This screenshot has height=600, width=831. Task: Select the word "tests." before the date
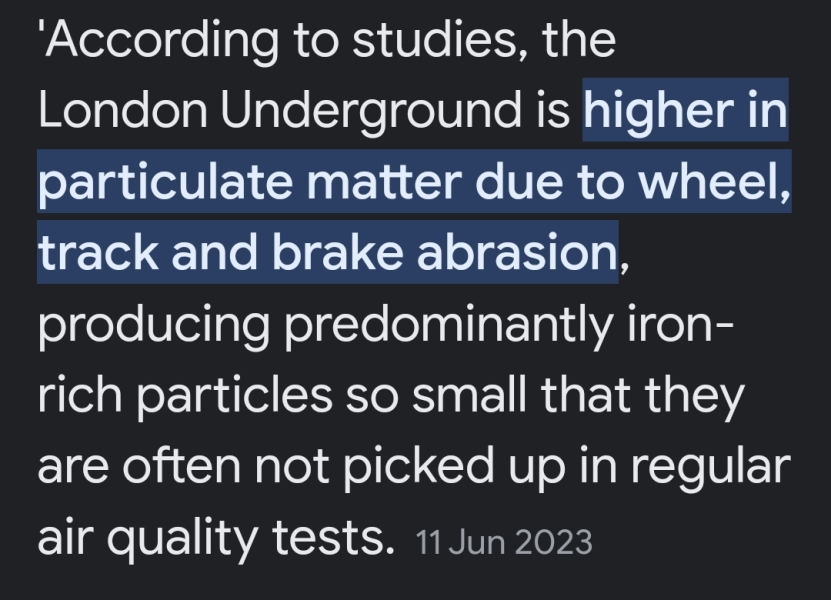[329, 539]
